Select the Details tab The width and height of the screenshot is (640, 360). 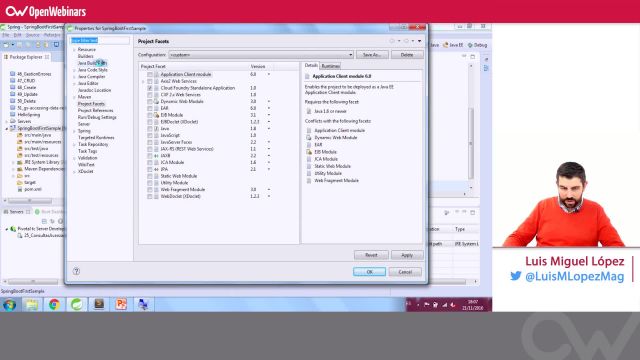[311, 65]
